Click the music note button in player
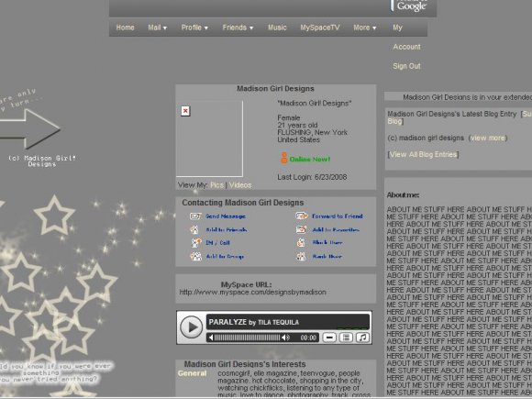Screen dimensions: 532x399 362,338
